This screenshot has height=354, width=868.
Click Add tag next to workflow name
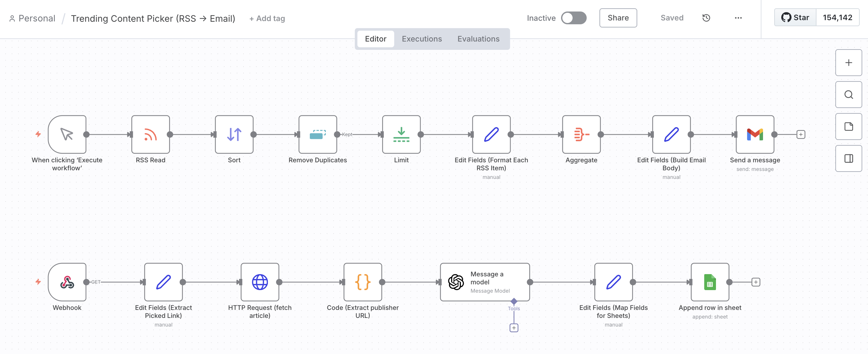point(267,19)
